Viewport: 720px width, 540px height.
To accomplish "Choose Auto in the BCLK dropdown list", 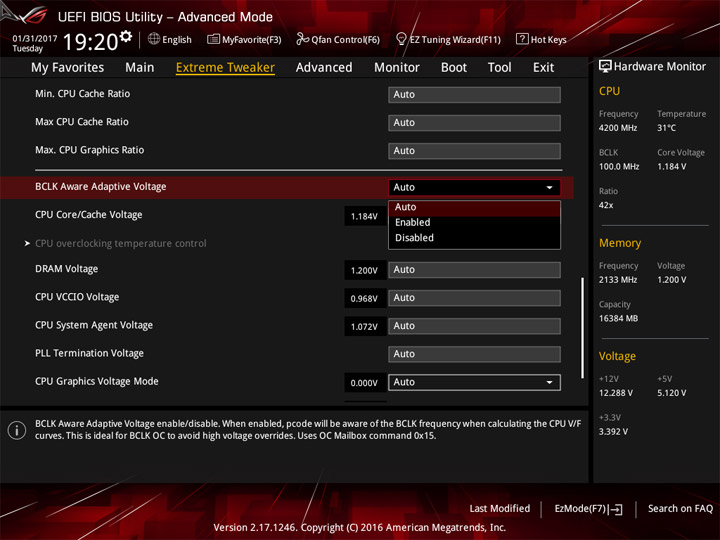I will tap(474, 208).
